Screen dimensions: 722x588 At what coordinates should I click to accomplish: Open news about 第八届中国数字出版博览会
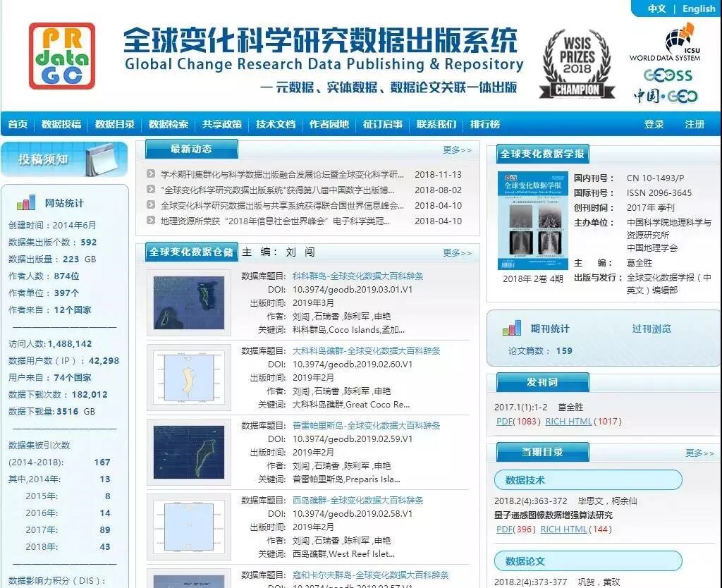pyautogui.click(x=277, y=190)
